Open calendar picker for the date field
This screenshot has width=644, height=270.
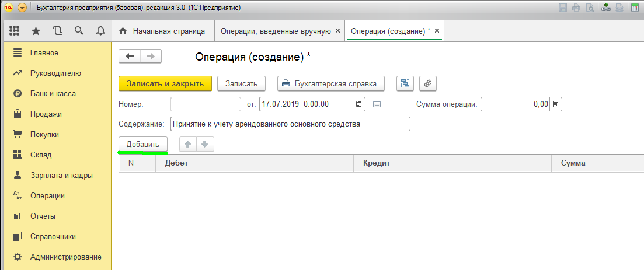tap(358, 104)
